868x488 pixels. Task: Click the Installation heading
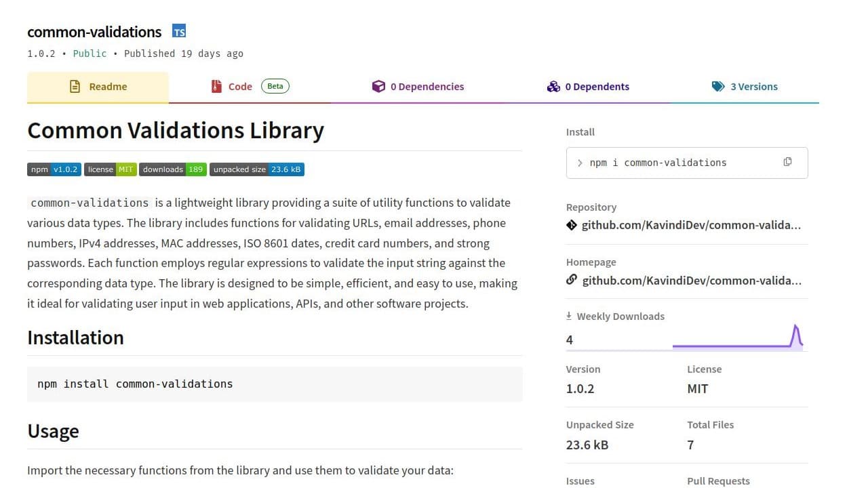[x=75, y=338]
